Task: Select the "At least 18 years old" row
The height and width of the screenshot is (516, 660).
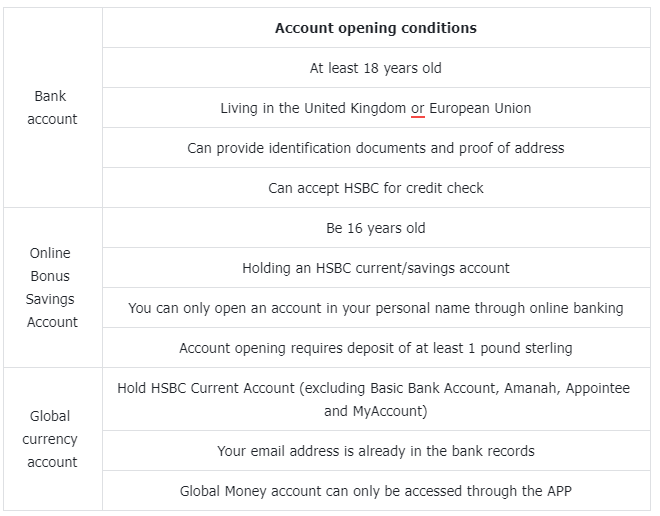Action: 375,68
